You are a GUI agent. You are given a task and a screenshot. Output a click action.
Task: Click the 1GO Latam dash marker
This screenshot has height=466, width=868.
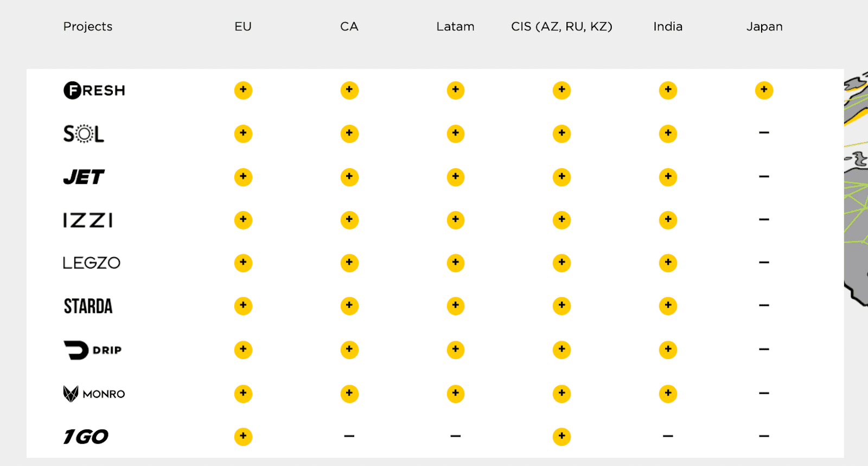(x=455, y=436)
